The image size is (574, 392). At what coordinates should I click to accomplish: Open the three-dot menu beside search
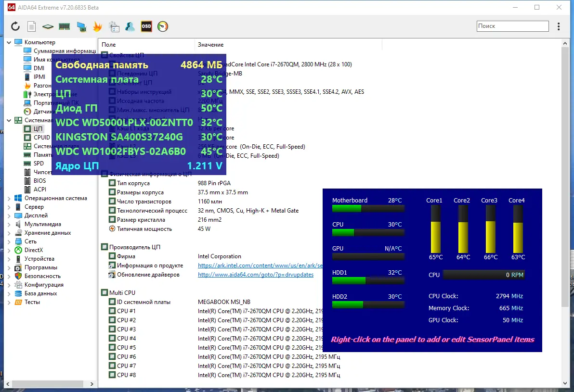pyautogui.click(x=559, y=26)
